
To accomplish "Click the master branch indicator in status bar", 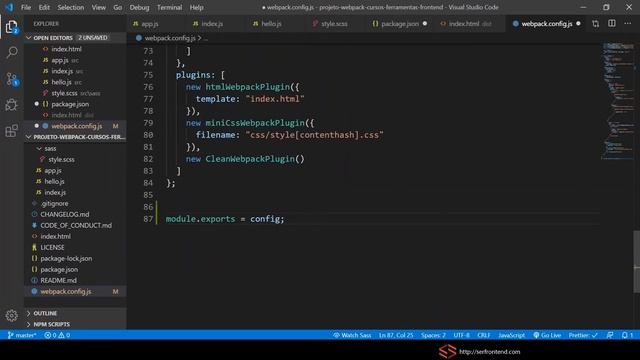I will [22, 335].
